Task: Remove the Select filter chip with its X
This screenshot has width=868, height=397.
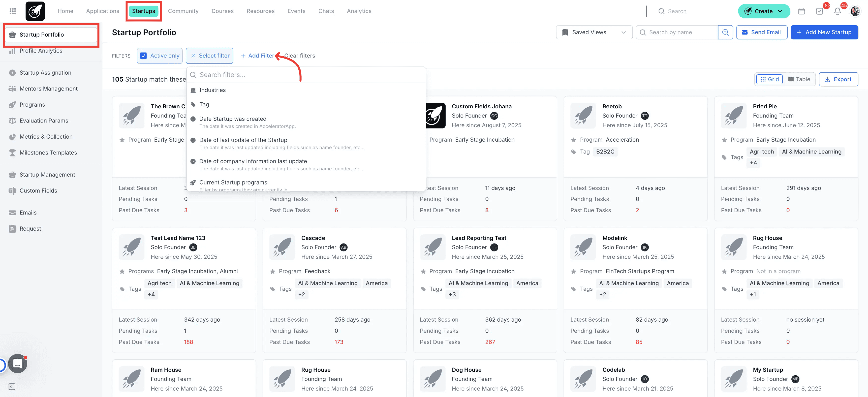Action: tap(193, 56)
